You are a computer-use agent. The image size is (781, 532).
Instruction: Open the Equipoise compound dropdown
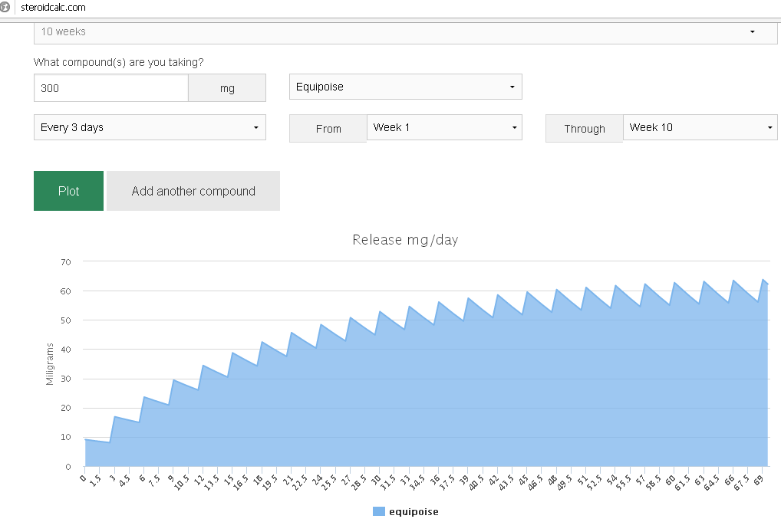click(405, 87)
